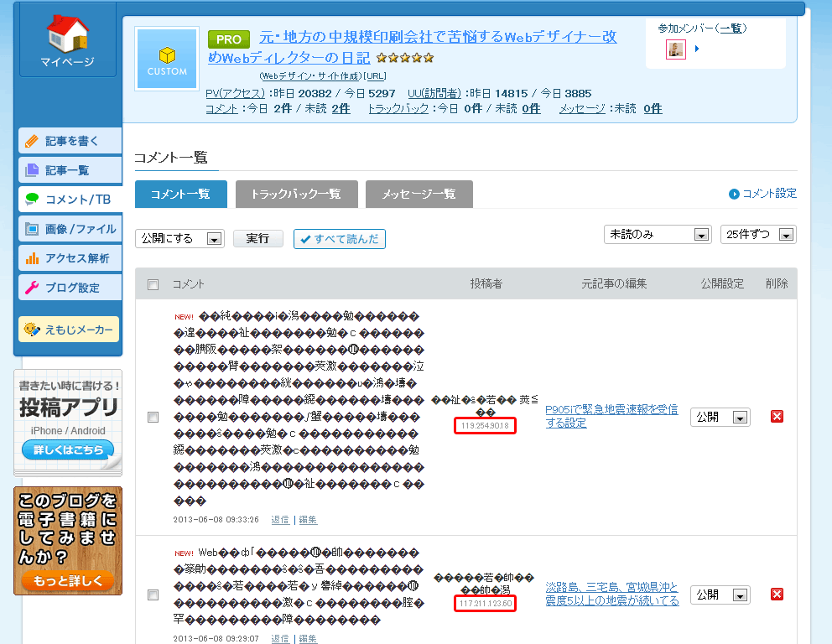
Task: Click the 実行 button
Action: pyautogui.click(x=257, y=239)
